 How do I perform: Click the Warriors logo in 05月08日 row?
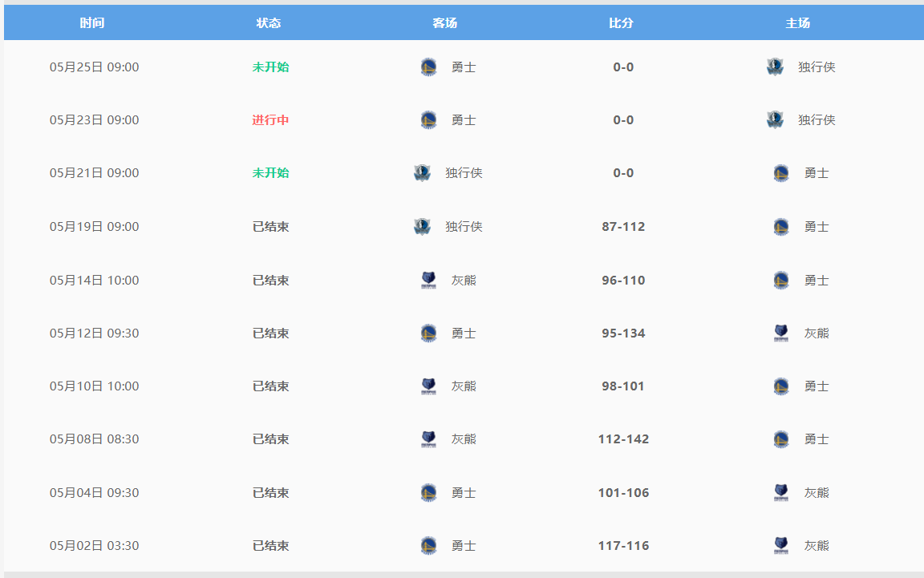pyautogui.click(x=780, y=439)
